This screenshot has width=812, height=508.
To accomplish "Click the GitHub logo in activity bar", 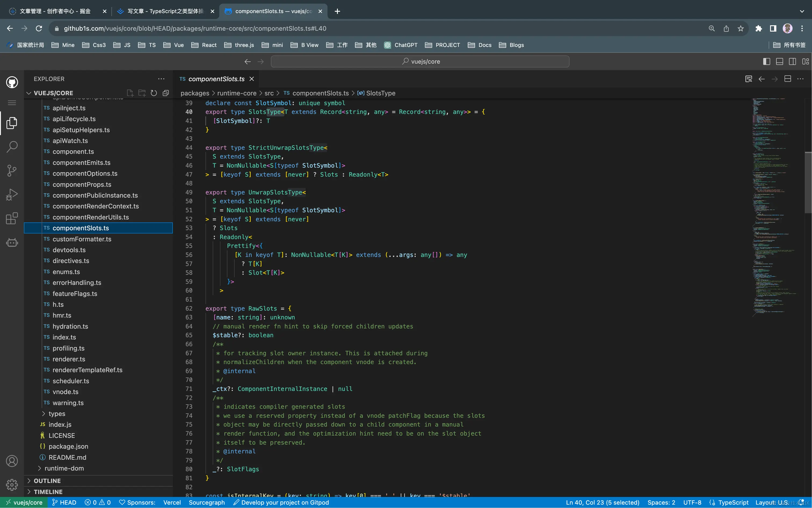I will point(12,82).
